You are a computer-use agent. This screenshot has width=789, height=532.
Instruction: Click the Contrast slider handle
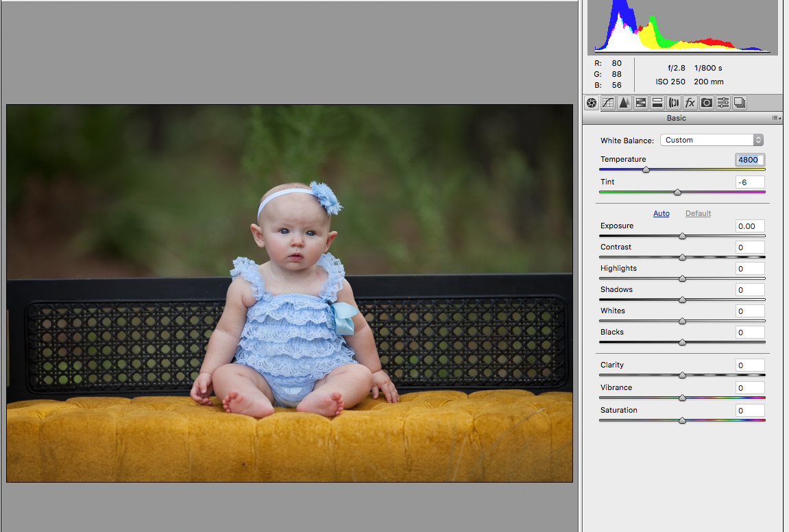click(x=682, y=257)
